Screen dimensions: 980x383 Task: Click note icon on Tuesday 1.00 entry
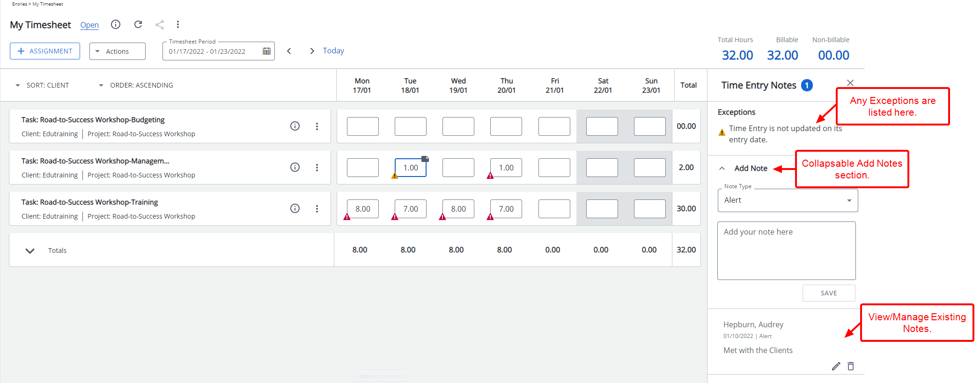tap(425, 159)
